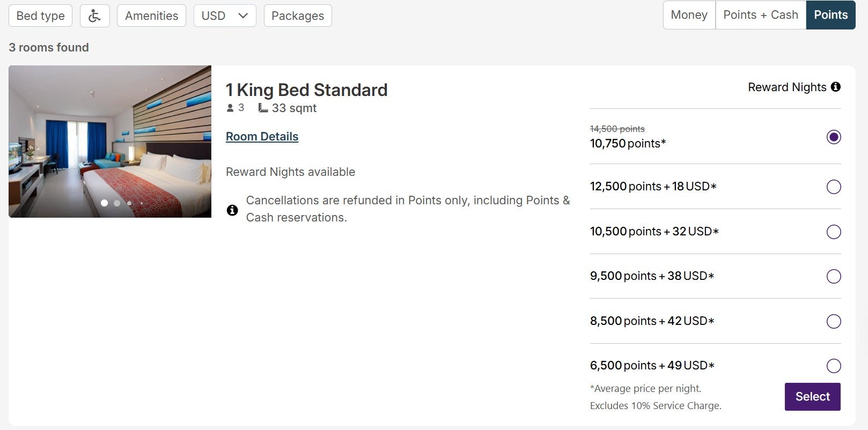Click the Reward Nights info icon
The width and height of the screenshot is (868, 430).
[x=835, y=87]
